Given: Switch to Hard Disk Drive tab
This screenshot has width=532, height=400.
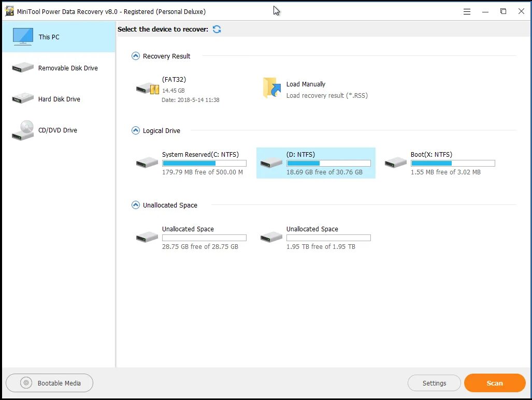Looking at the screenshot, I should (59, 99).
